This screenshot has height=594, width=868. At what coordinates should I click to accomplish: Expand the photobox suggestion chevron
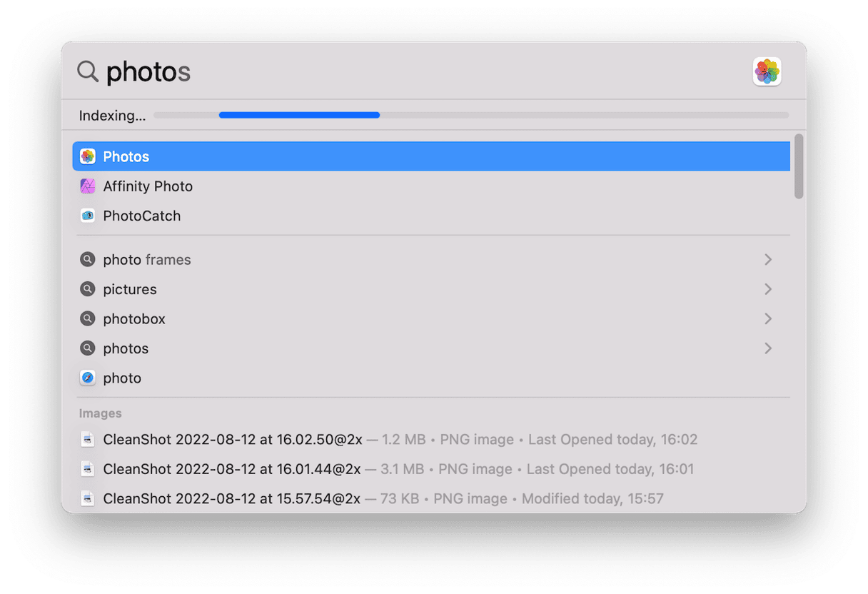pos(768,319)
